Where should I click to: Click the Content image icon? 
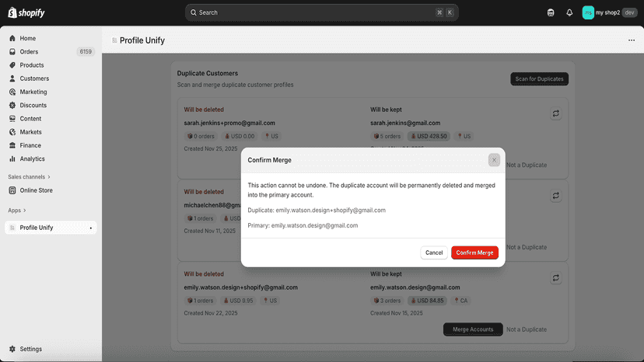[12, 119]
